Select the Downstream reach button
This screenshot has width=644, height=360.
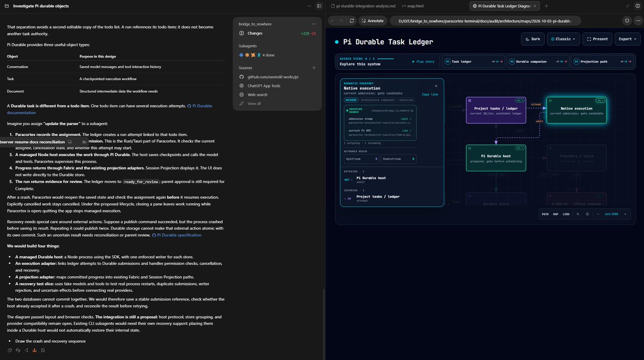[x=399, y=159]
